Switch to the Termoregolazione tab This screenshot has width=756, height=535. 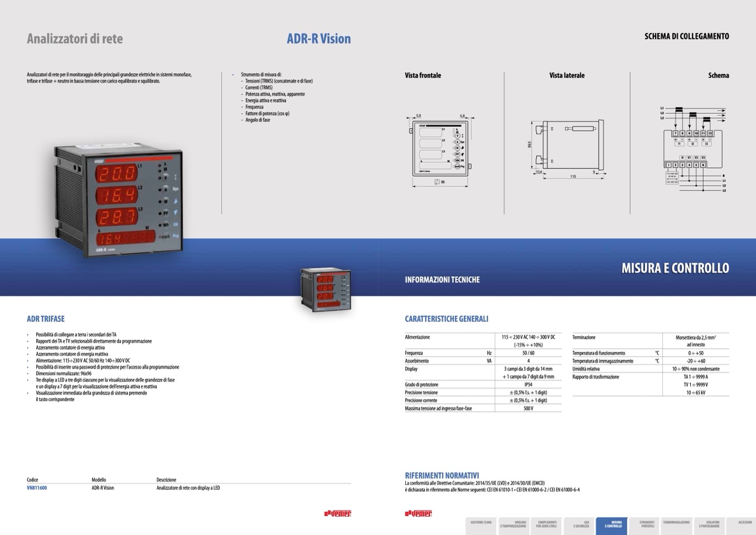click(676, 526)
